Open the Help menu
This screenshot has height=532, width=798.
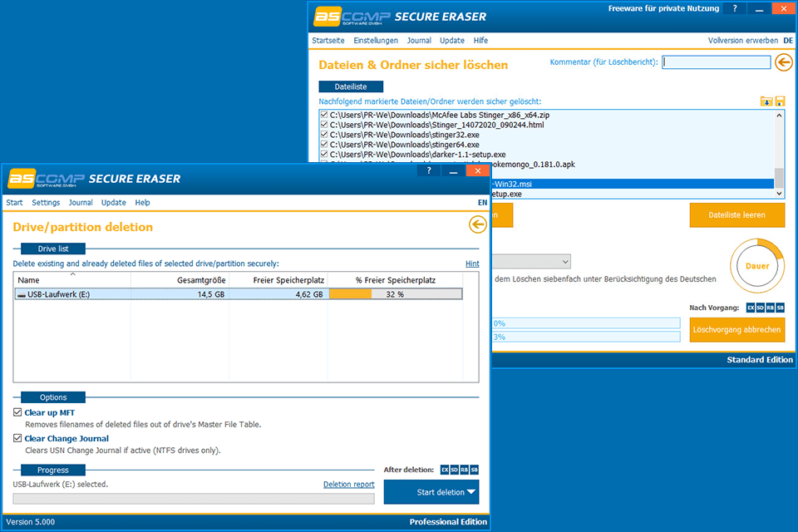click(x=142, y=203)
